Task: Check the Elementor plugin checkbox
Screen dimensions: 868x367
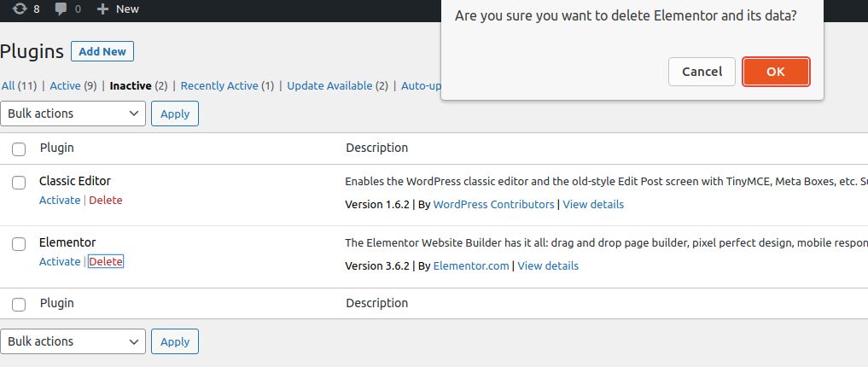Action: coord(19,244)
